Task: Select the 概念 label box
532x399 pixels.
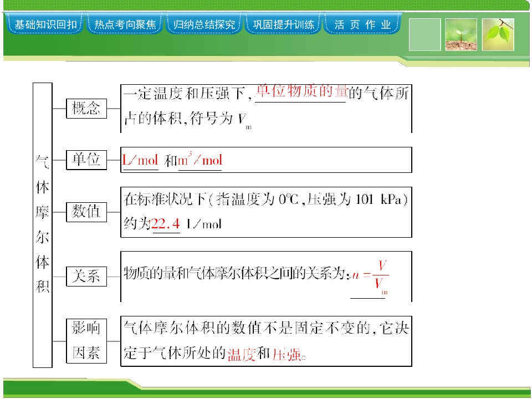Action: click(x=86, y=109)
